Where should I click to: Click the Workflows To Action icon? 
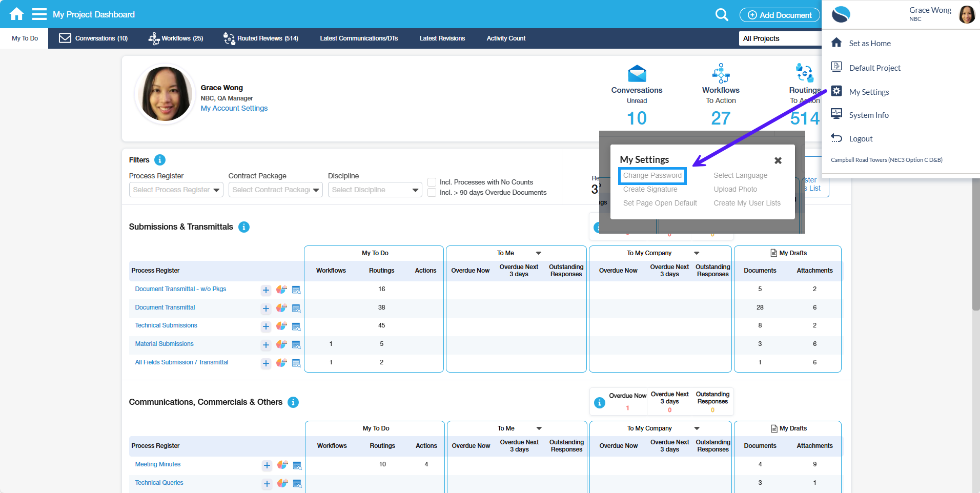721,73
